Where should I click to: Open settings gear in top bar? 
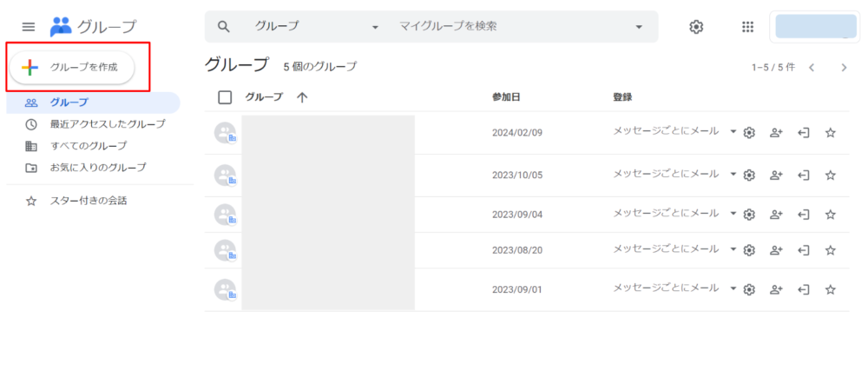[696, 27]
